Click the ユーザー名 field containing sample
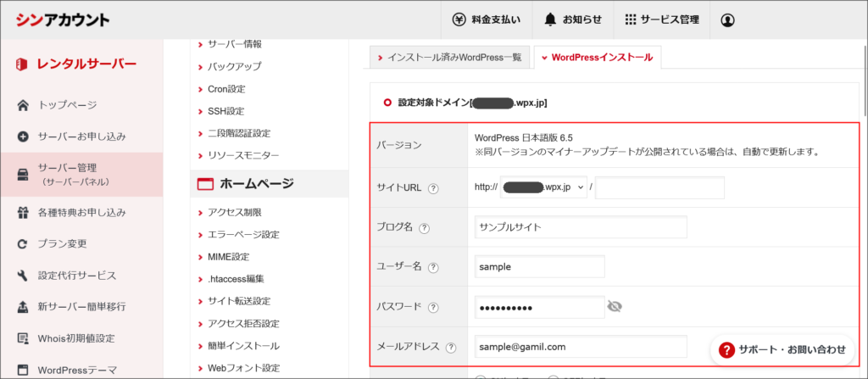This screenshot has width=868, height=379. pyautogui.click(x=540, y=266)
